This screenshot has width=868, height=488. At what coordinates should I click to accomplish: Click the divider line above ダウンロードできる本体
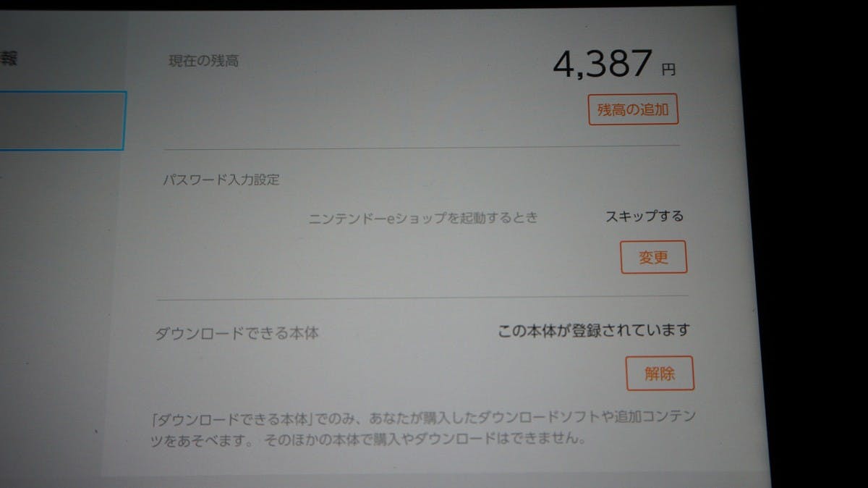tap(422, 298)
